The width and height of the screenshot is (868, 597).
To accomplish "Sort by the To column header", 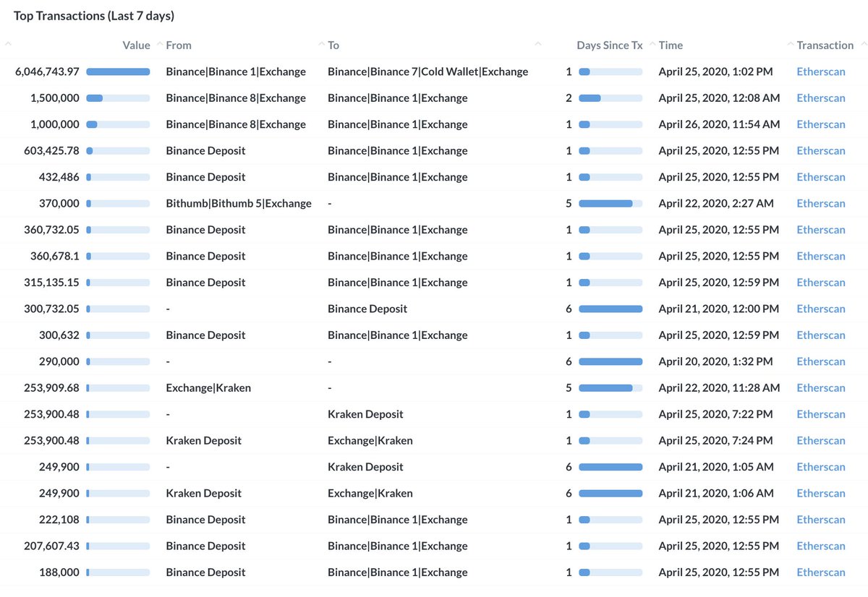I will click(x=333, y=45).
